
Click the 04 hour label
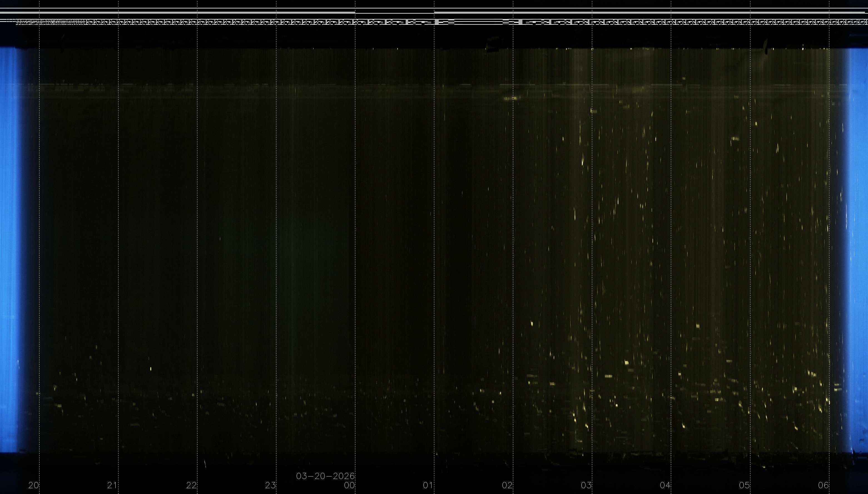(665, 485)
